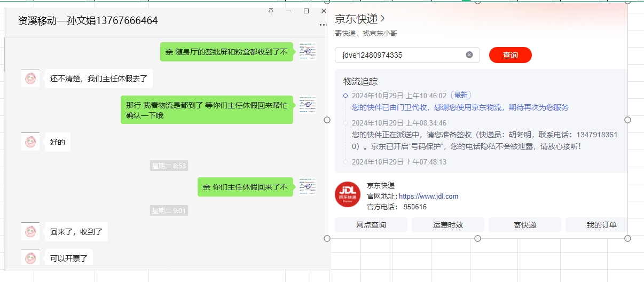
Task: Open 运费时效 shipping cost button
Action: tap(448, 225)
